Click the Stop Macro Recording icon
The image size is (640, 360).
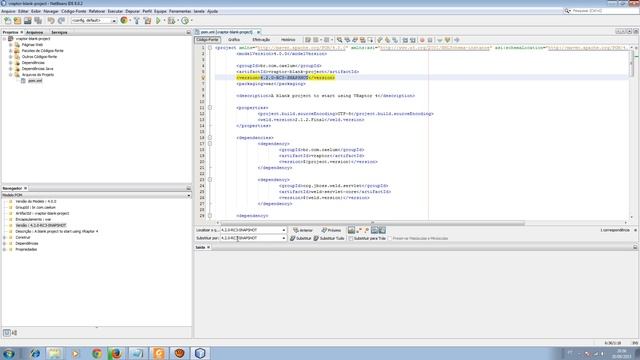point(430,40)
